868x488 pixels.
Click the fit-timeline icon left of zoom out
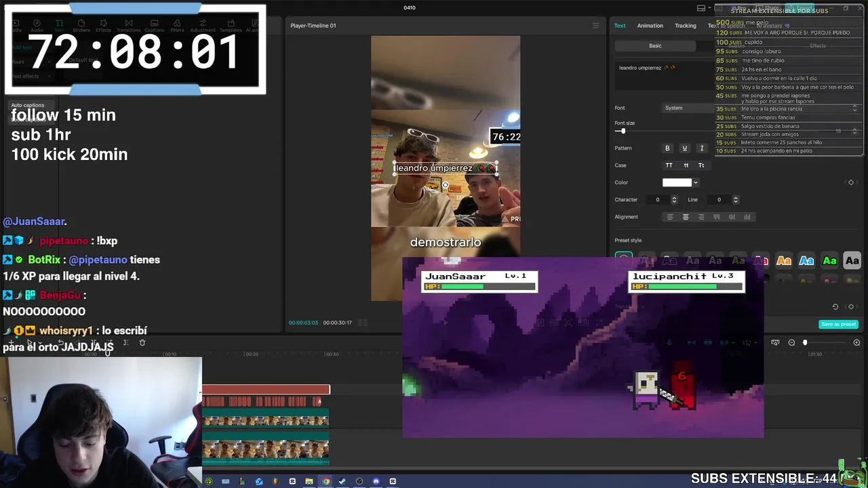pyautogui.click(x=775, y=343)
